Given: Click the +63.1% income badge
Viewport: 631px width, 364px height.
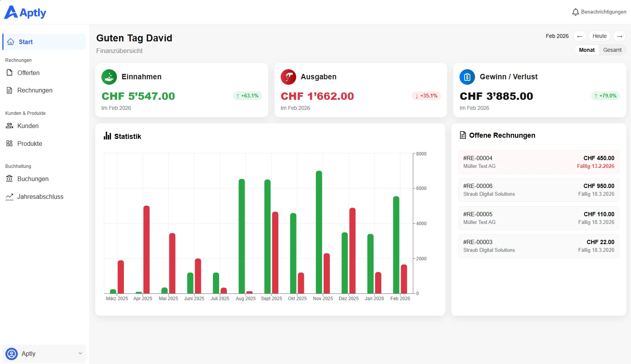Looking at the screenshot, I should [x=248, y=96].
